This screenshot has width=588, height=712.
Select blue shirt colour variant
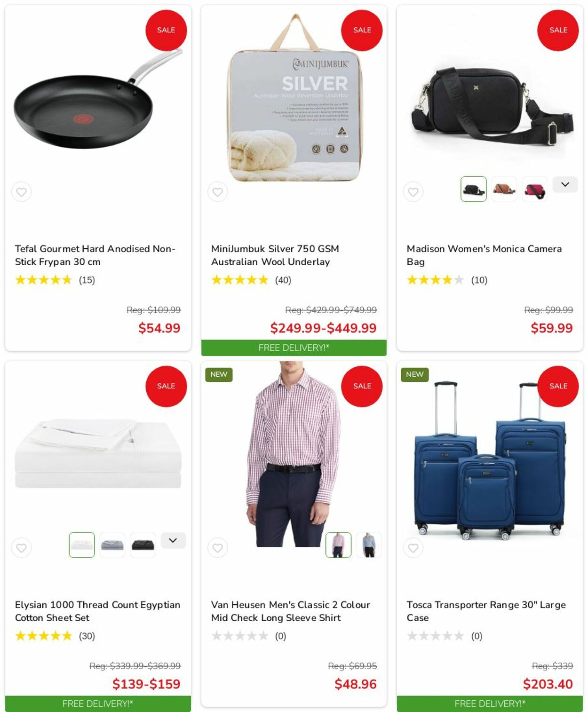point(369,545)
